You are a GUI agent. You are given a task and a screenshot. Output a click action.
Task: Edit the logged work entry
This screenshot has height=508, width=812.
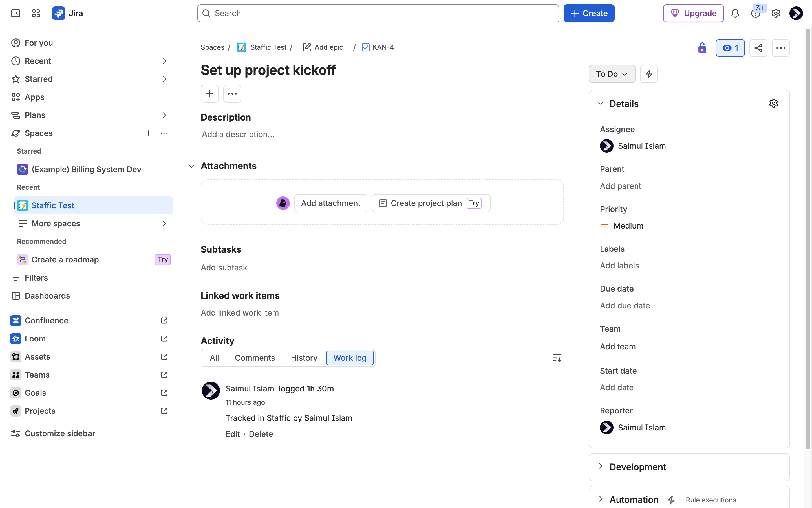tap(233, 434)
